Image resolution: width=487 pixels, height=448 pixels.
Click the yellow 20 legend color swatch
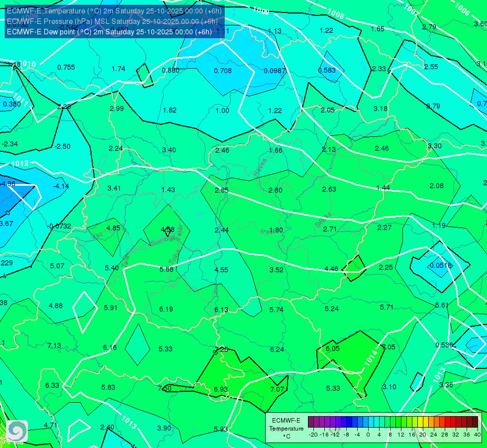tap(420, 422)
